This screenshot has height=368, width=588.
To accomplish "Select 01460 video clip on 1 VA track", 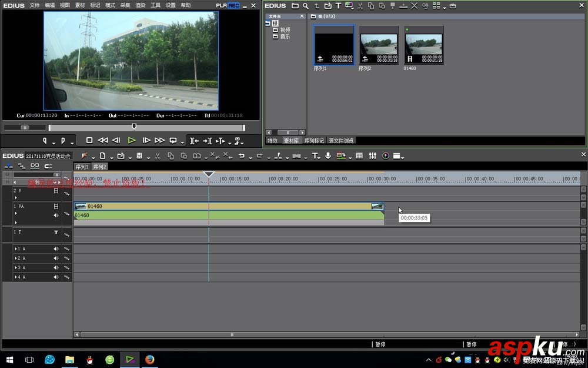I will click(x=229, y=206).
